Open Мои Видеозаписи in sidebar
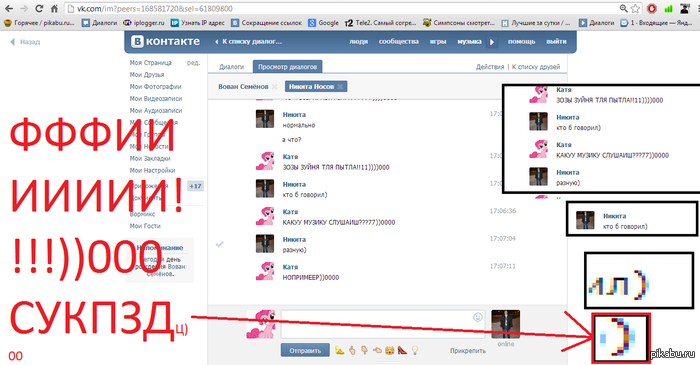 pyautogui.click(x=156, y=99)
